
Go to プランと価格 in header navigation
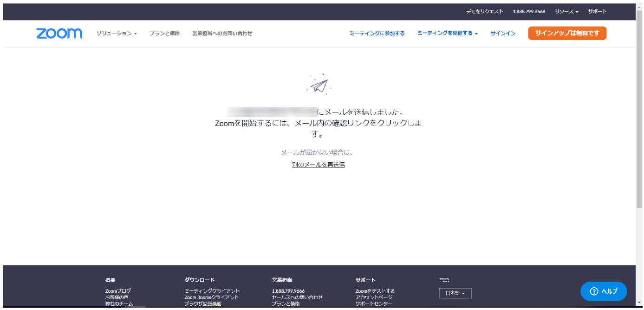tap(164, 33)
